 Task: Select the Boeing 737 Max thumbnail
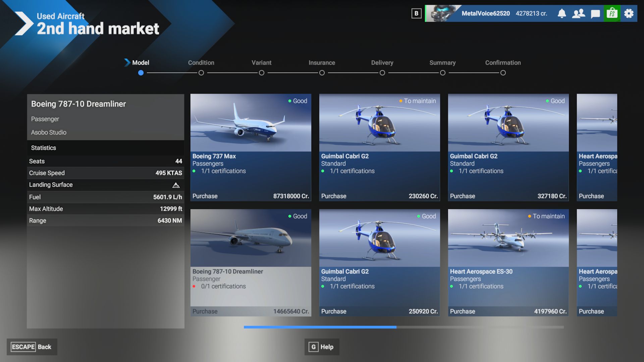(251, 123)
